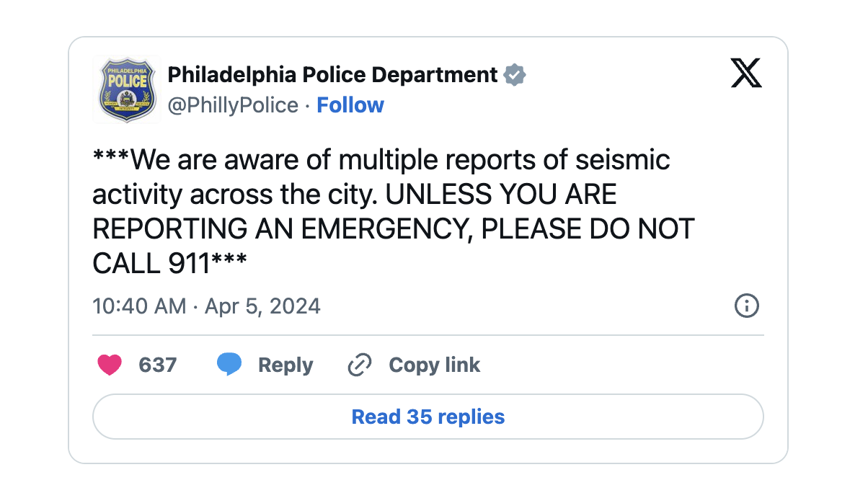The height and width of the screenshot is (480, 868).
Task: Click the X logo on the tweet
Action: (x=746, y=74)
